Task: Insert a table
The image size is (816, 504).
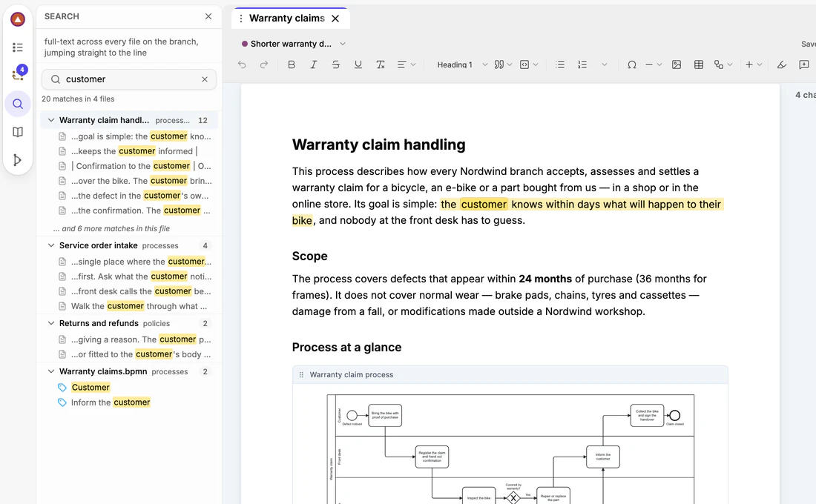Action: [x=699, y=64]
